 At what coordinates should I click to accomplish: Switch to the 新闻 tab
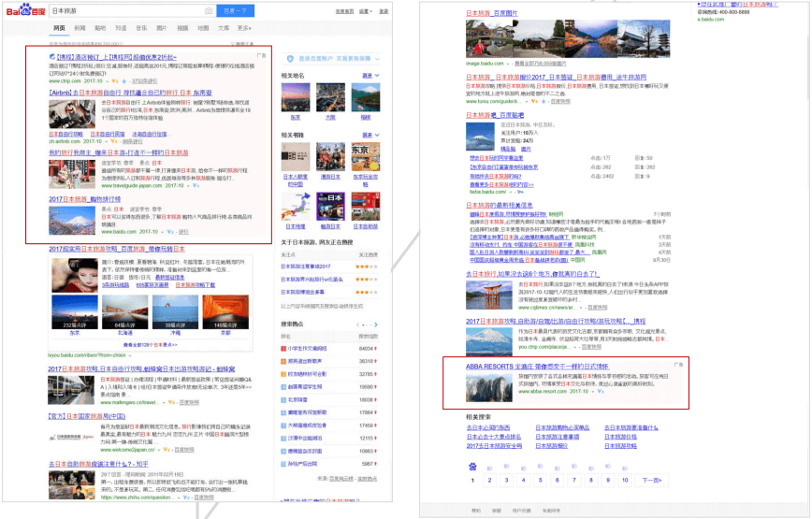click(x=80, y=28)
